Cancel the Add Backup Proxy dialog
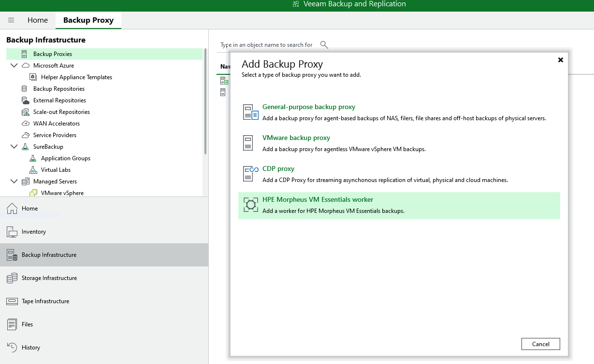The width and height of the screenshot is (594, 364). point(541,344)
